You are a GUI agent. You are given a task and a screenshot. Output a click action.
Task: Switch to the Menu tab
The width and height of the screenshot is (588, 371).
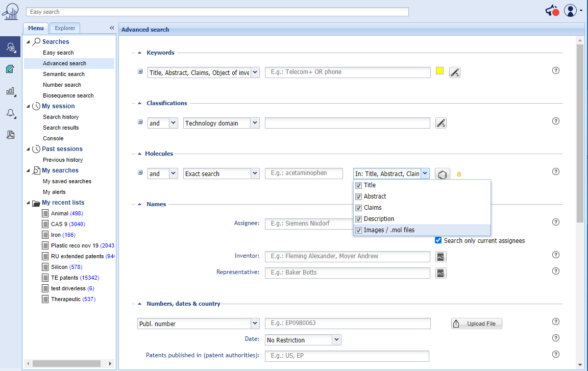click(36, 28)
